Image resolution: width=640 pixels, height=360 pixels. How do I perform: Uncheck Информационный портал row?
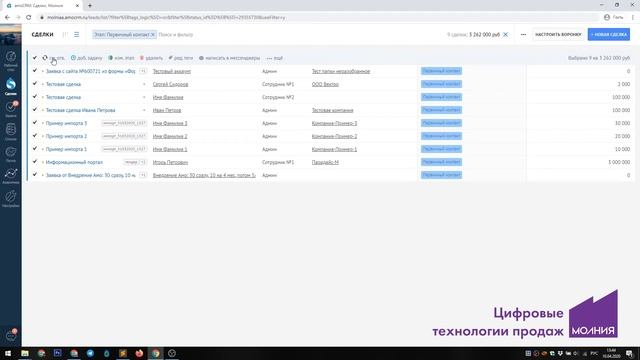[x=35, y=162]
